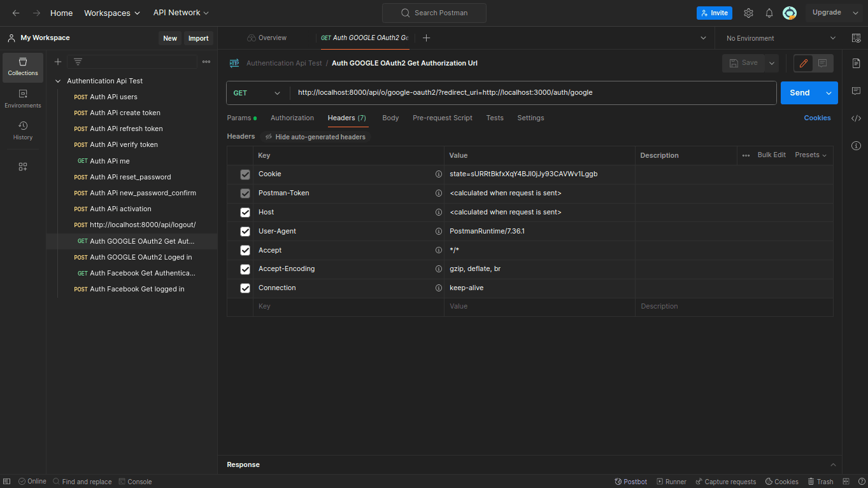Go back with the left arrow
868x488 pixels.
pyautogui.click(x=16, y=13)
